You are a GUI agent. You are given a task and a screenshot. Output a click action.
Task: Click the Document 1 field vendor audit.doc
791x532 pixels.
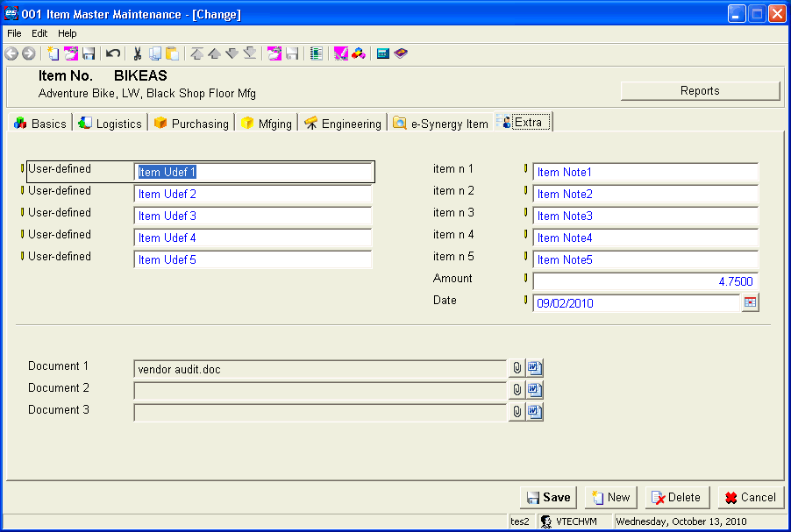pyautogui.click(x=320, y=369)
